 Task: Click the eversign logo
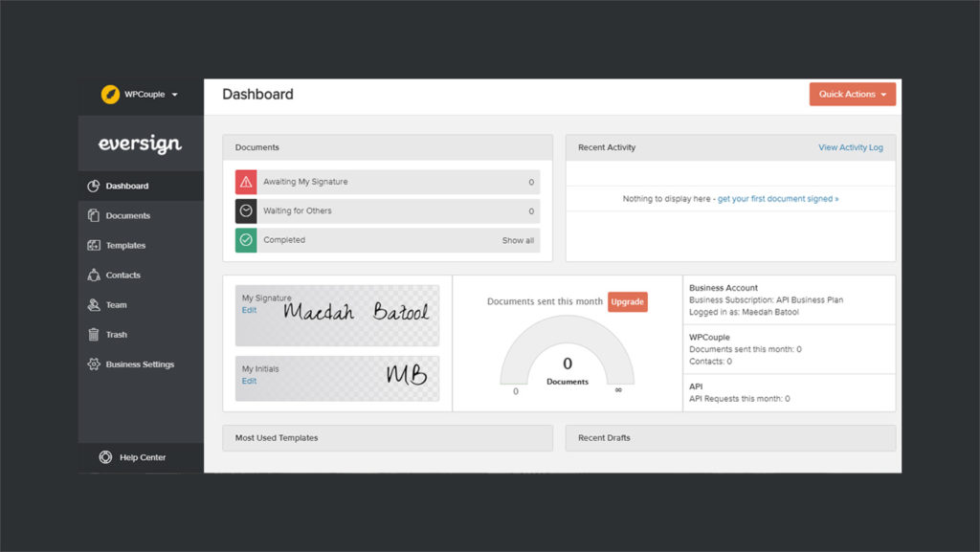[141, 144]
